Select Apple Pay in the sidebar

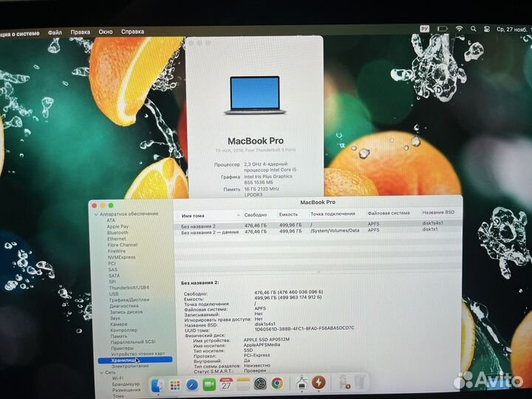(117, 226)
